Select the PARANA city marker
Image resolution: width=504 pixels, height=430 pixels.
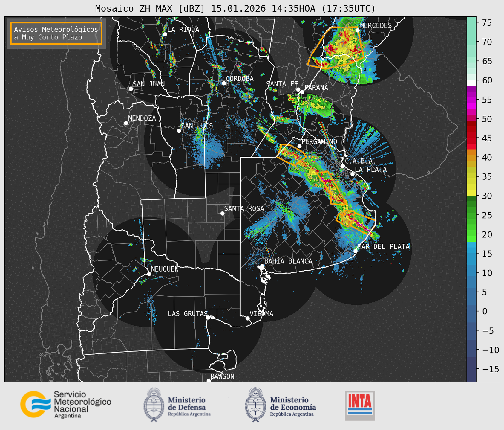pos(302,92)
